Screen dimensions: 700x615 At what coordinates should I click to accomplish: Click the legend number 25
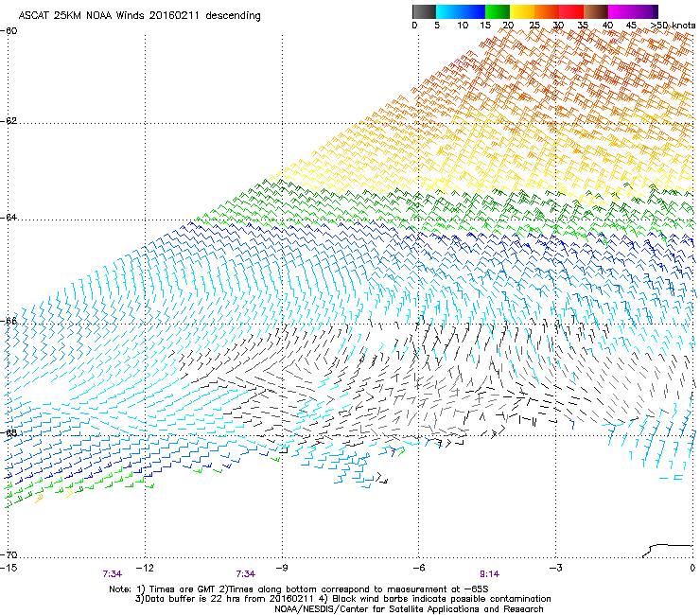534,26
